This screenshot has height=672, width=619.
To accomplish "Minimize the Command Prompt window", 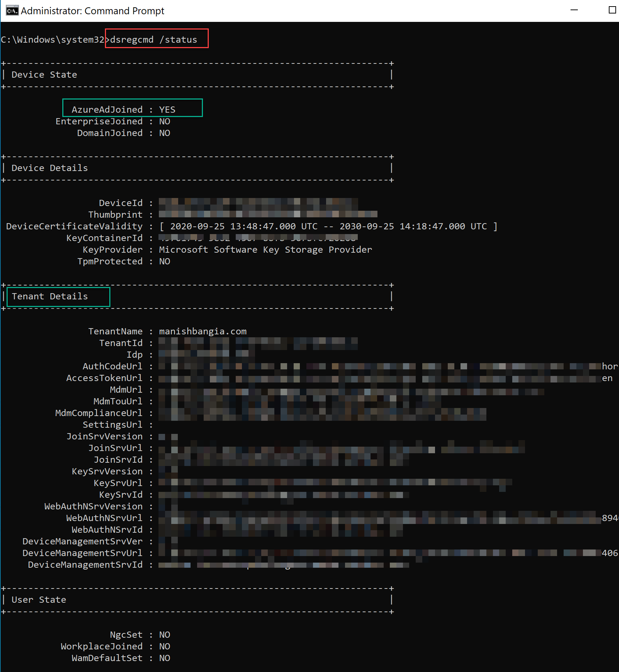I will tap(574, 10).
